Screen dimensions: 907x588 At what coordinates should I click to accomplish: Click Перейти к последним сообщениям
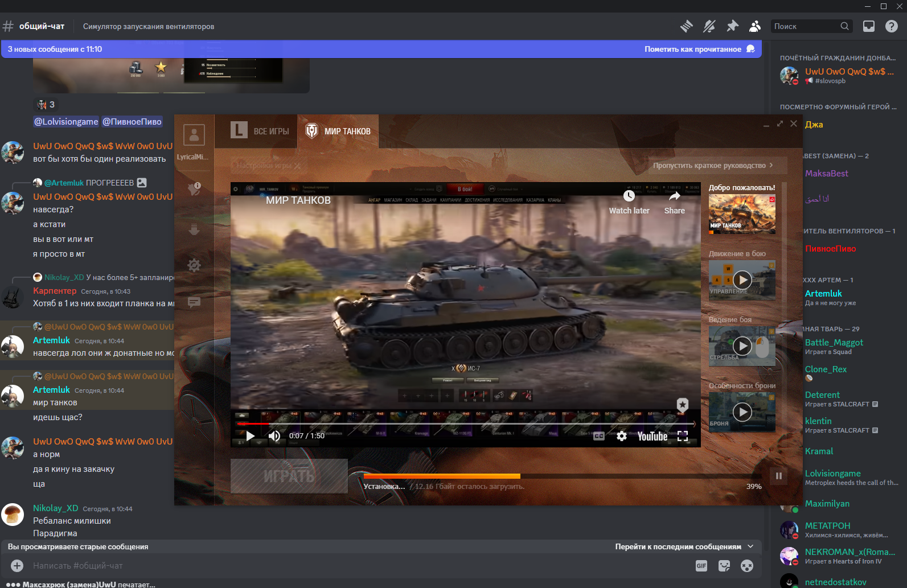click(684, 546)
